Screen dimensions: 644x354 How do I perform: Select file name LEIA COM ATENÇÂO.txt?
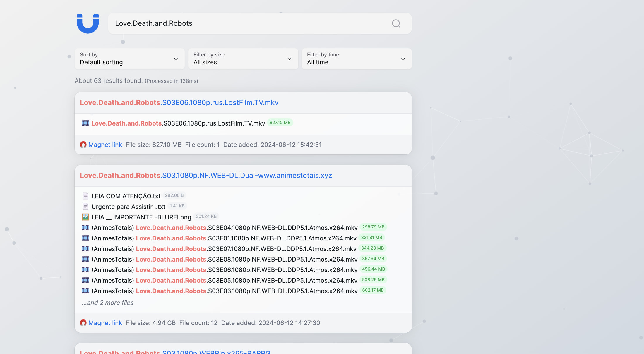[126, 196]
